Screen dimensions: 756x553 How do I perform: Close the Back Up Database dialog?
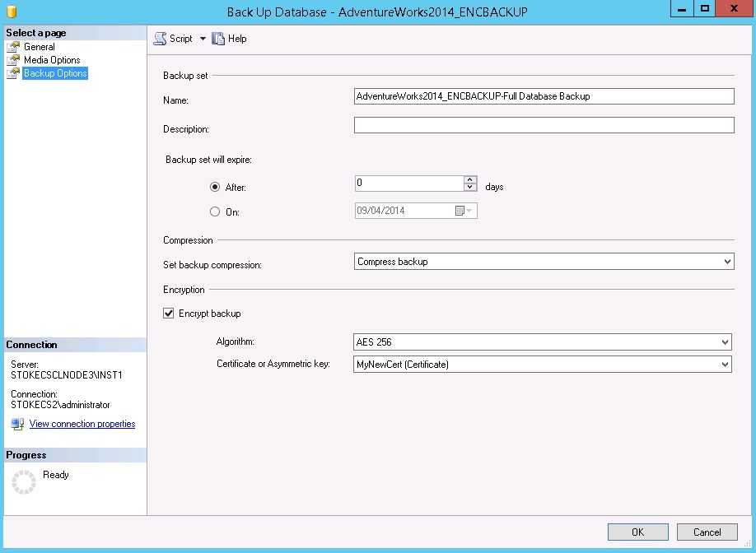click(734, 9)
